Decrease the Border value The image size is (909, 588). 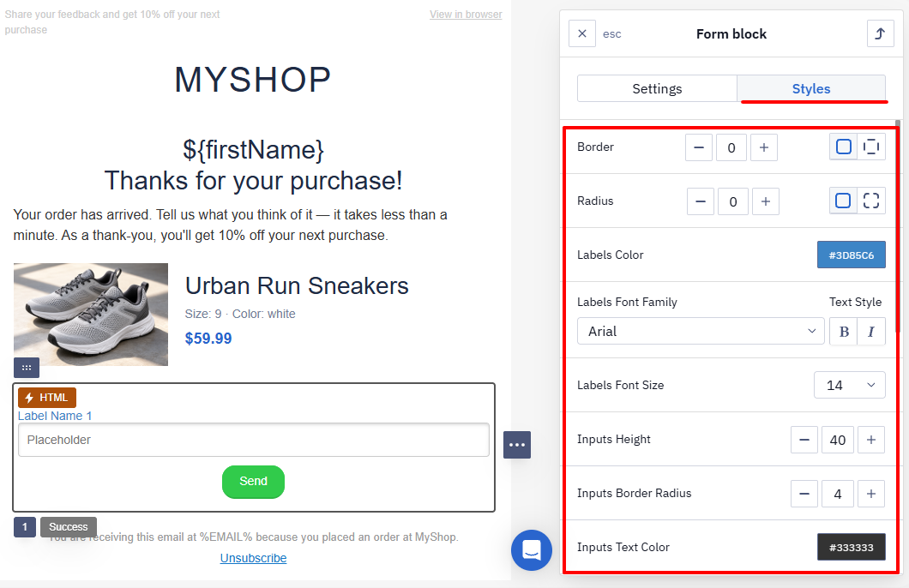pyautogui.click(x=699, y=147)
